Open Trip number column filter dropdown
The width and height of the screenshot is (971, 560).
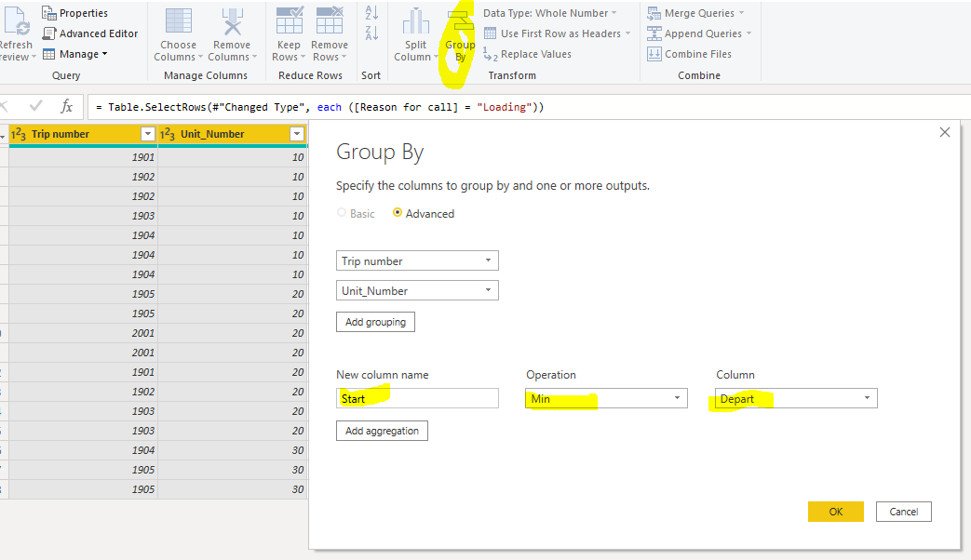tap(147, 134)
